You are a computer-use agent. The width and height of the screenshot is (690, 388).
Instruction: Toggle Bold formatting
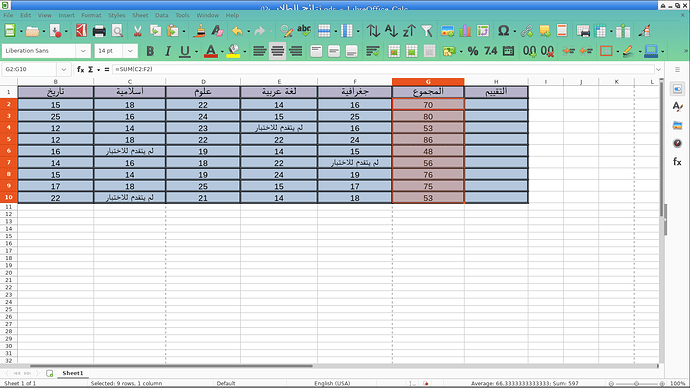[x=150, y=51]
